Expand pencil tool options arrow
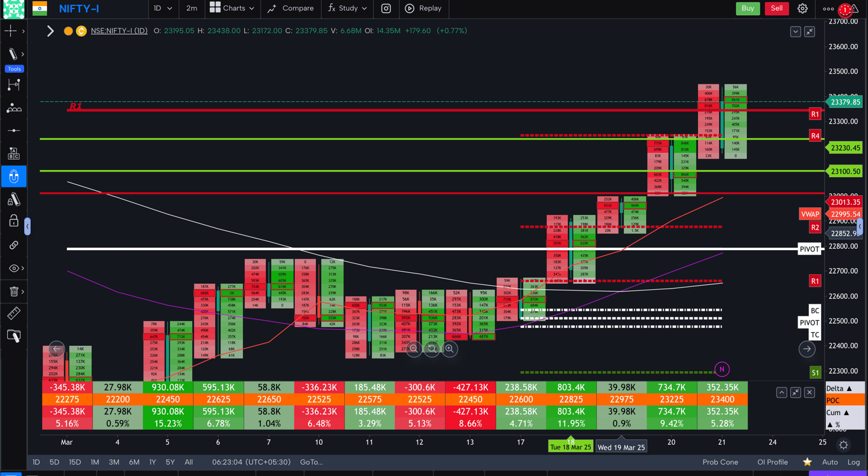This screenshot has width=868, height=476. coord(24,54)
